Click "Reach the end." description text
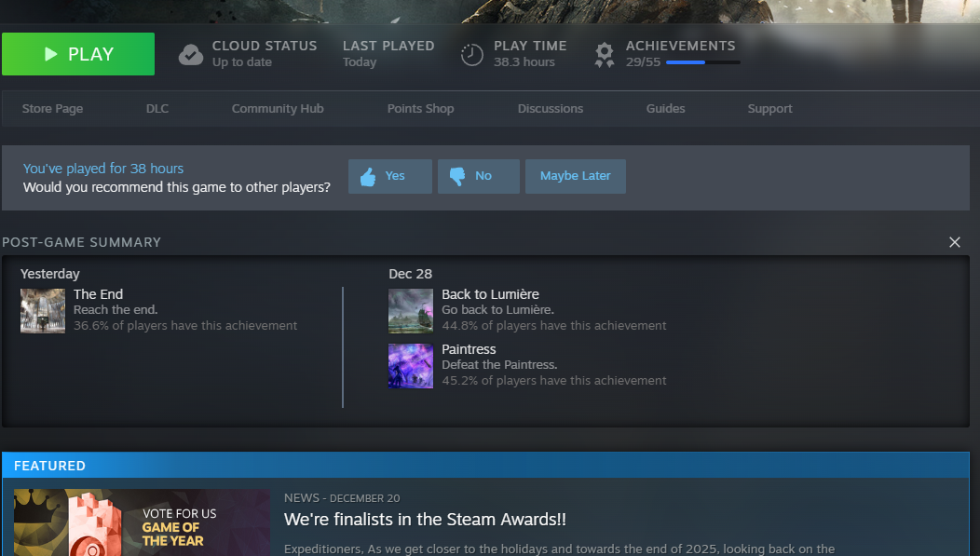Screen dimensions: 980x556 click(116, 310)
